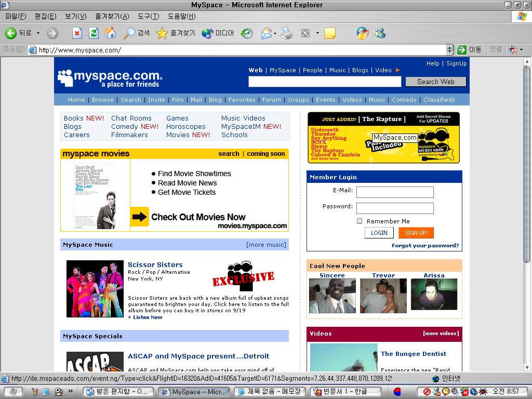The image size is (532, 399).
Task: Switch to 받은 편지함 taskbar window
Action: pos(118,392)
